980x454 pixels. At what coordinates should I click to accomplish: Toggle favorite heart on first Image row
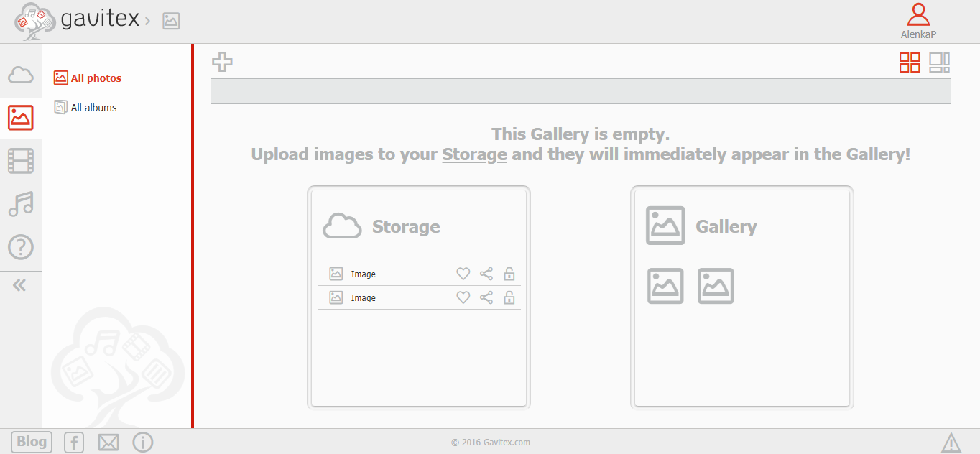tap(463, 274)
